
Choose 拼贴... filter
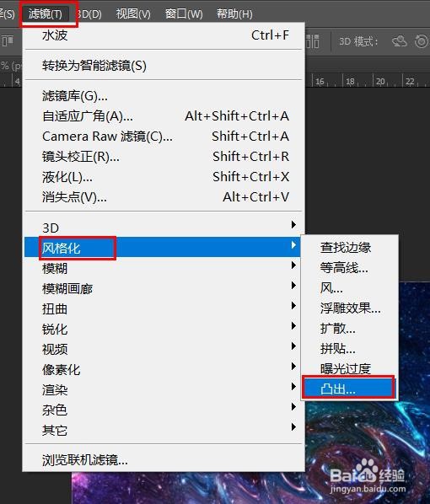point(350,348)
